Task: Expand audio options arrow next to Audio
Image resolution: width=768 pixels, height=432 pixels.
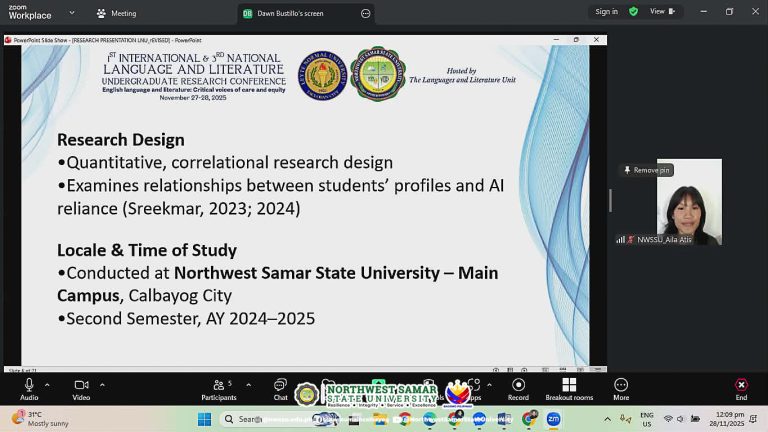Action: pos(47,385)
